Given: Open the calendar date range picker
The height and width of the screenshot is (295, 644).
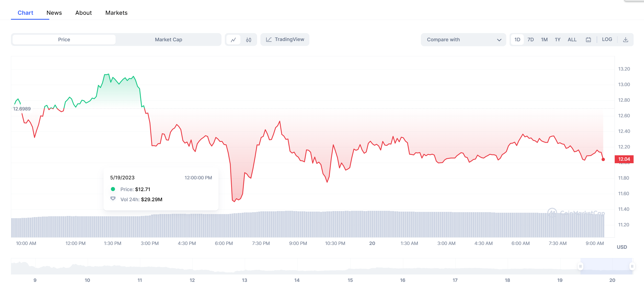Looking at the screenshot, I should pos(588,40).
